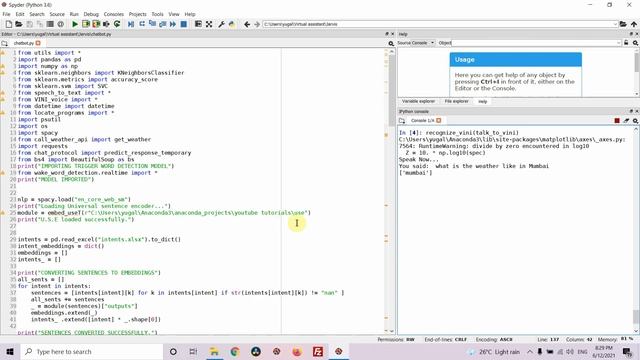
Task: Maximize current pane toolbar icon
Action: [x=198, y=24]
